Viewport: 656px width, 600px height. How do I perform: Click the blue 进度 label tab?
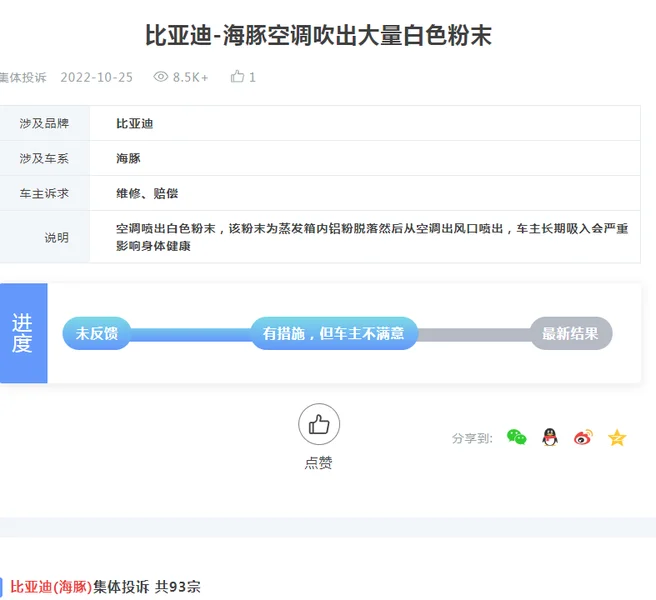[23, 333]
